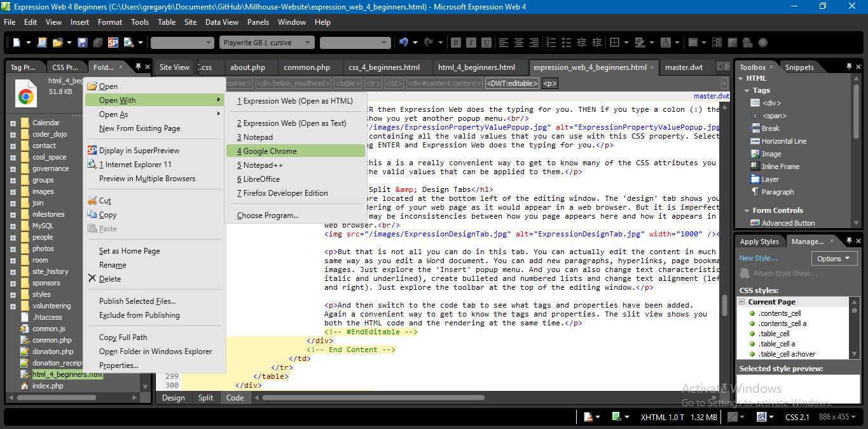Toggle Italic formatting button
The height and width of the screenshot is (429, 868).
pyautogui.click(x=471, y=43)
